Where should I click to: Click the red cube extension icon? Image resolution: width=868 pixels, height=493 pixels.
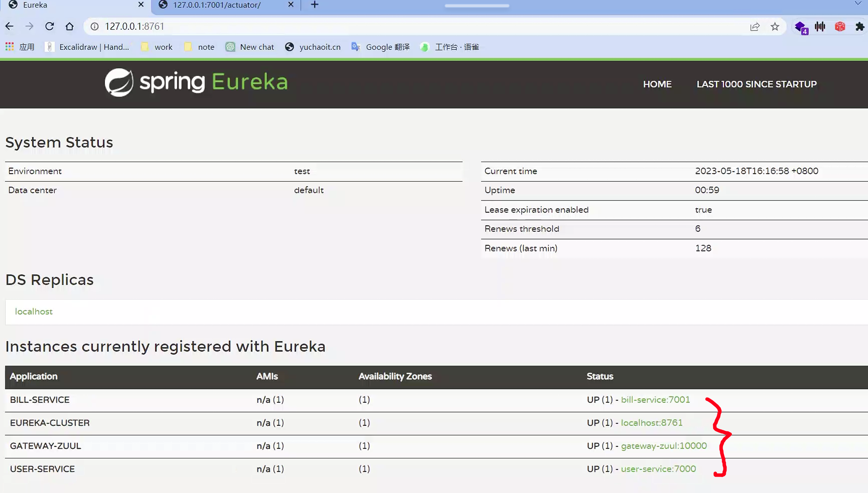840,27
